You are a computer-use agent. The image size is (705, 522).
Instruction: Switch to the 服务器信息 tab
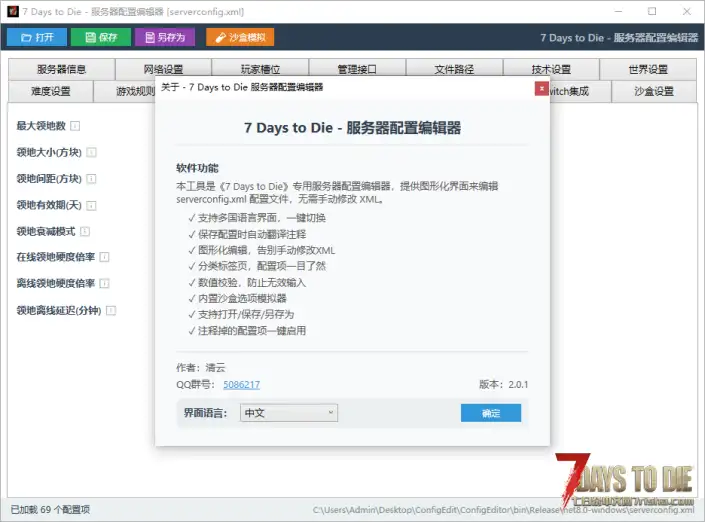62,69
